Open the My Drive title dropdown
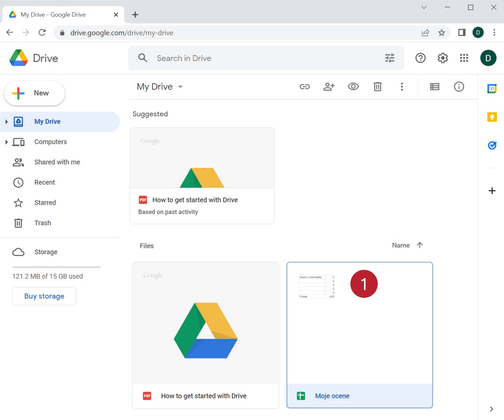The height and width of the screenshot is (420, 504). [180, 87]
